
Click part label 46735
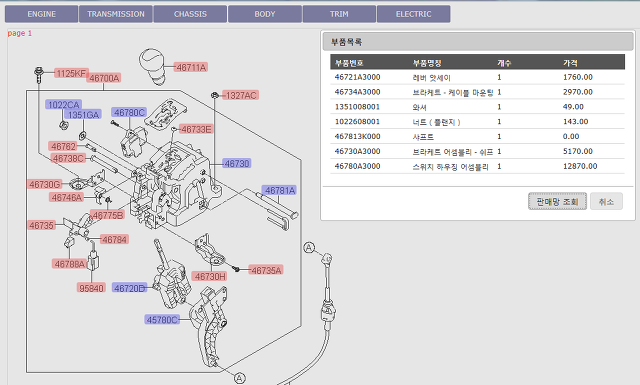pos(42,225)
